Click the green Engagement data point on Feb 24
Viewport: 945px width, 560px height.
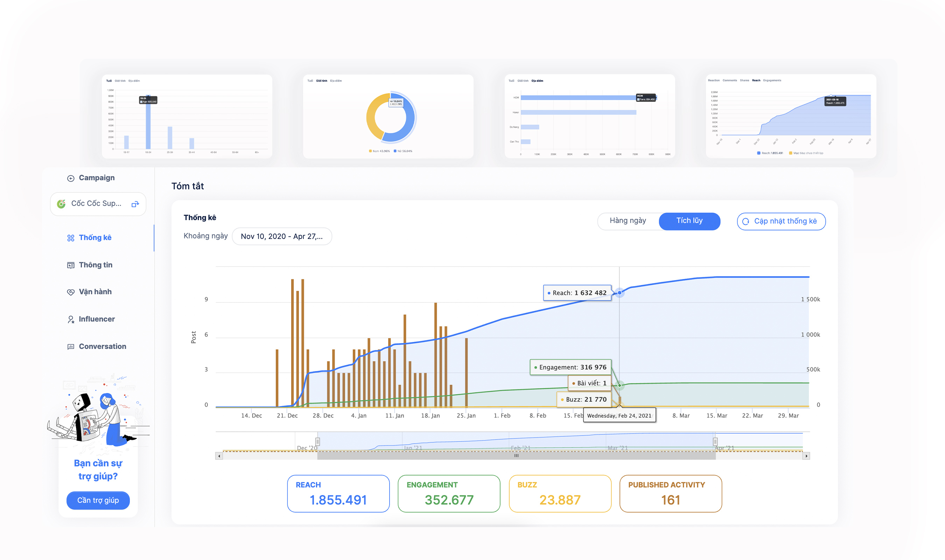click(619, 385)
